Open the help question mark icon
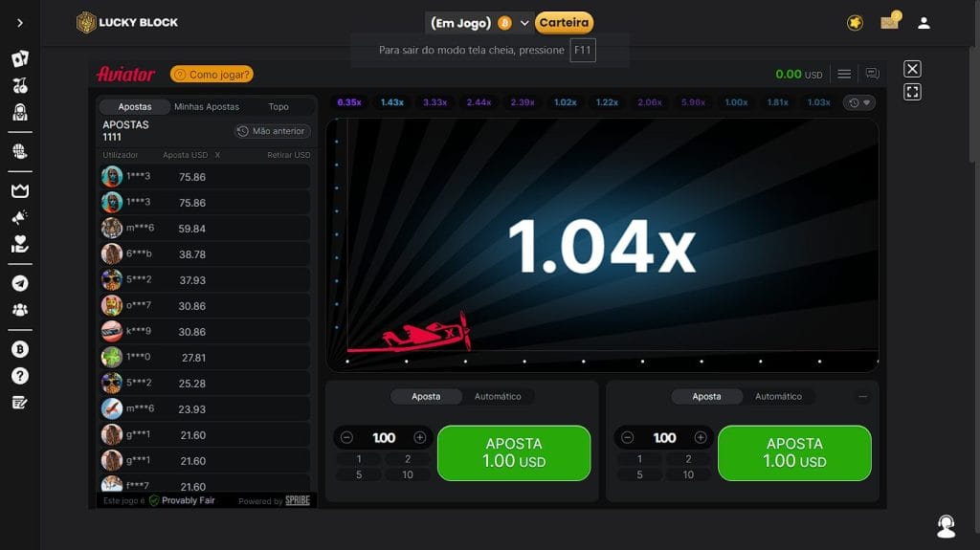 point(20,376)
